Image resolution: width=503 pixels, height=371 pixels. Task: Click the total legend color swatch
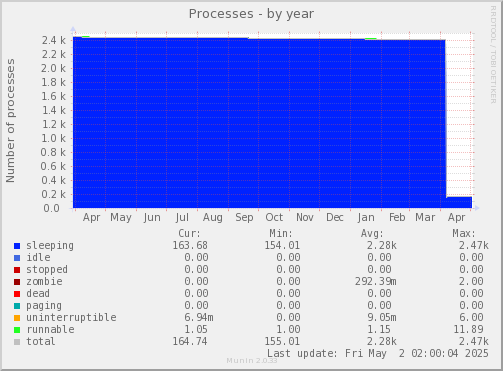(17, 342)
